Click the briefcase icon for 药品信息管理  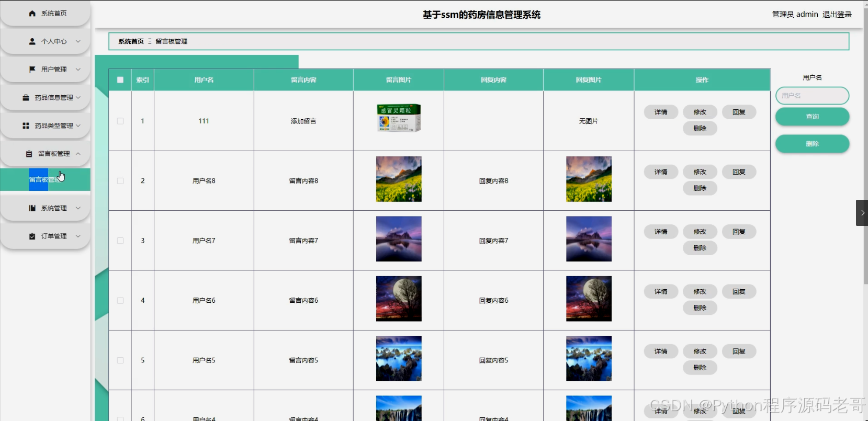[26, 98]
